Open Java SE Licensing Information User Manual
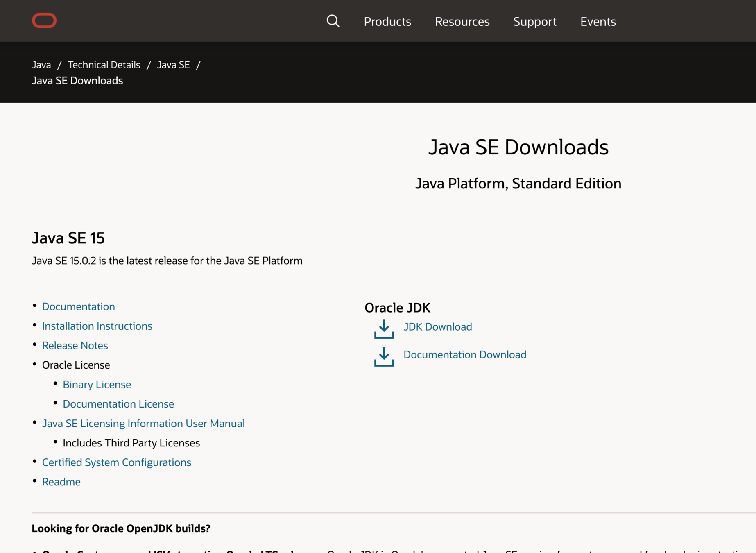Image resolution: width=756 pixels, height=553 pixels. click(143, 423)
